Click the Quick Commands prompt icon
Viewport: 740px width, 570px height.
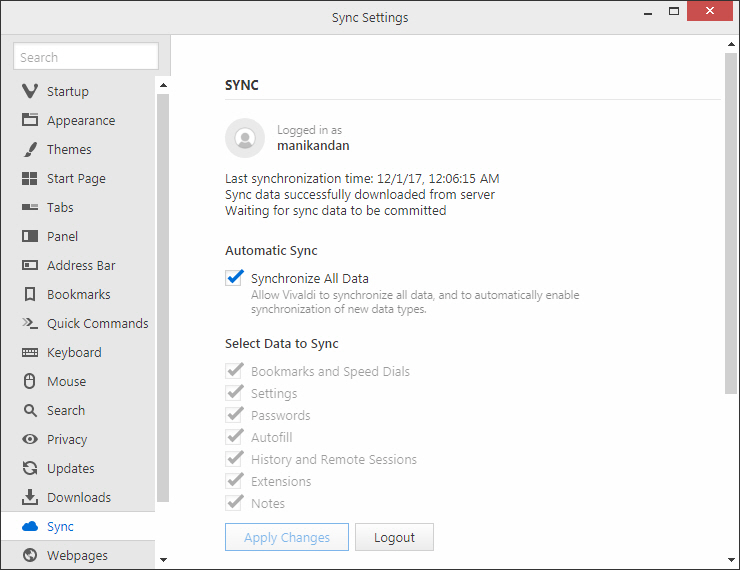pyautogui.click(x=30, y=323)
